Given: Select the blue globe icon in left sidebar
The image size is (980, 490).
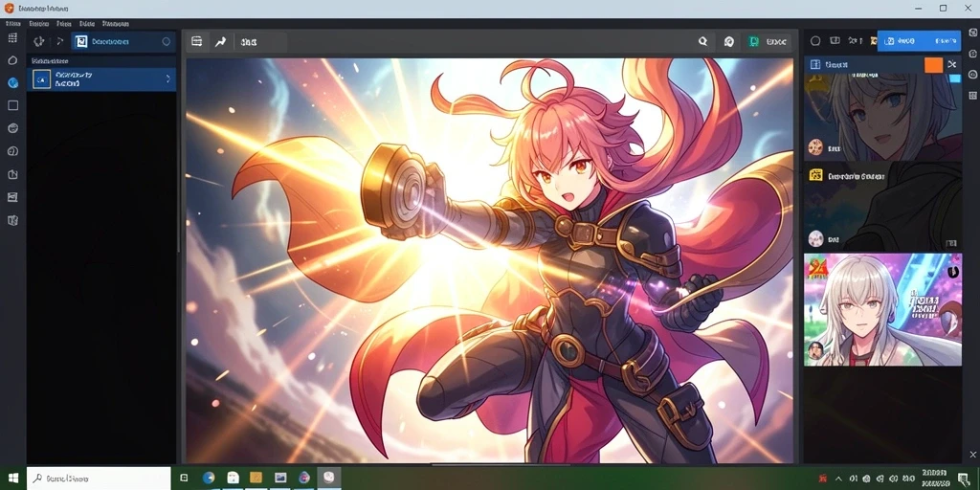Looking at the screenshot, I should pos(12,82).
